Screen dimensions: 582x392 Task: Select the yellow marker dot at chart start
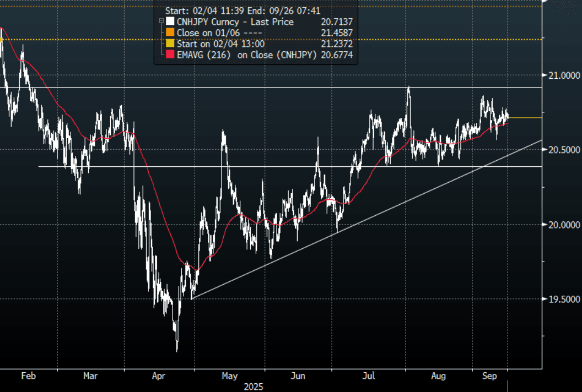click(x=1, y=40)
